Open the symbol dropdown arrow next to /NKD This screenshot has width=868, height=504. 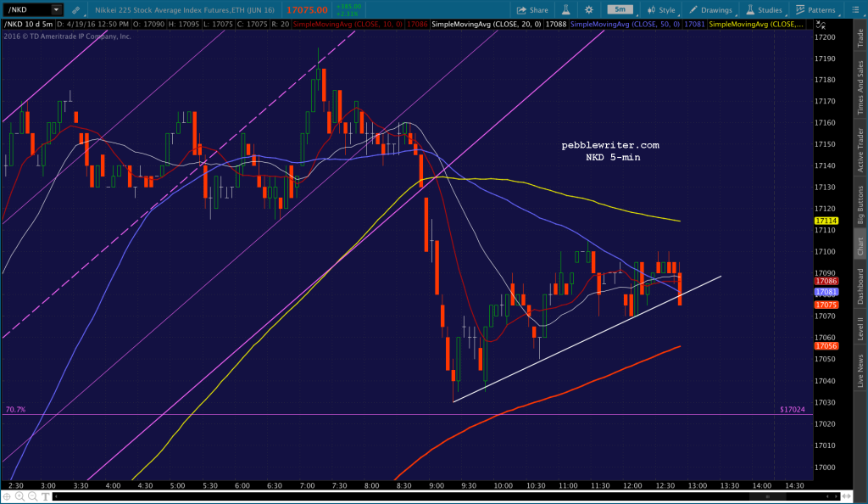coord(56,9)
